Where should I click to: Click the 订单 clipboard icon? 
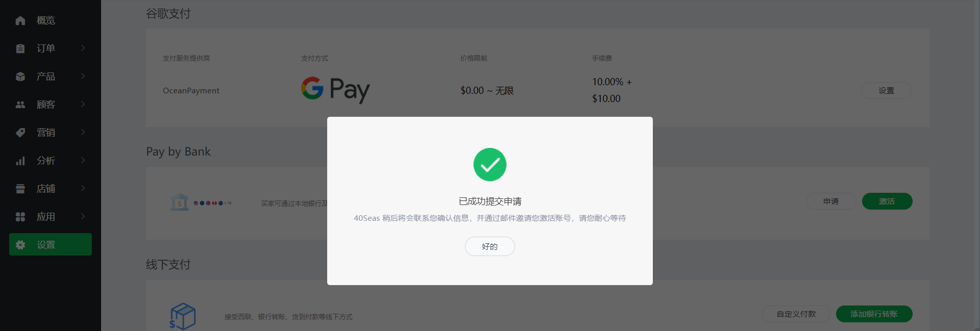coord(20,48)
